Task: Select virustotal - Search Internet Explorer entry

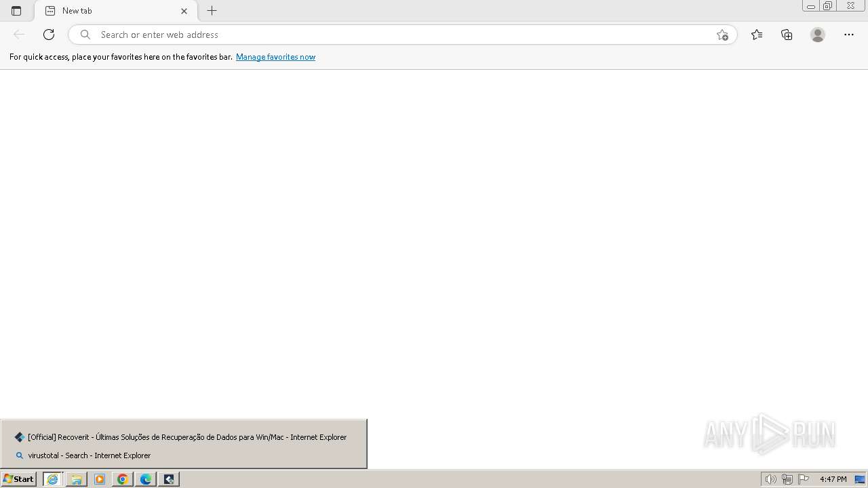Action: tap(184, 455)
